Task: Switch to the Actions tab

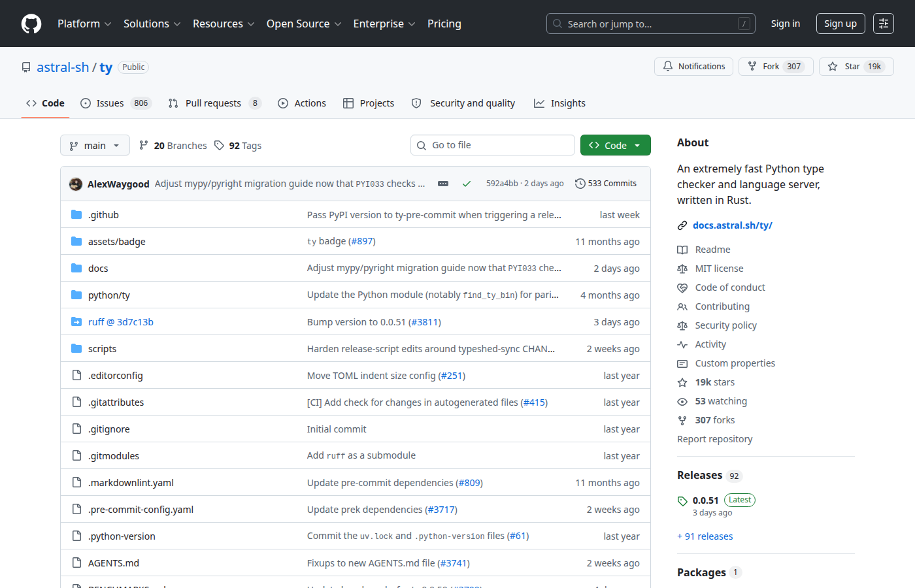Action: point(302,103)
